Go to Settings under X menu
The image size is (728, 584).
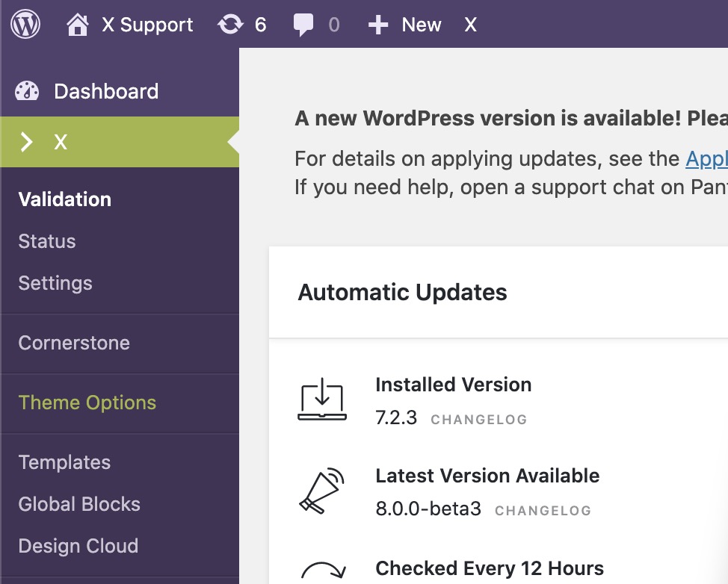[55, 284]
